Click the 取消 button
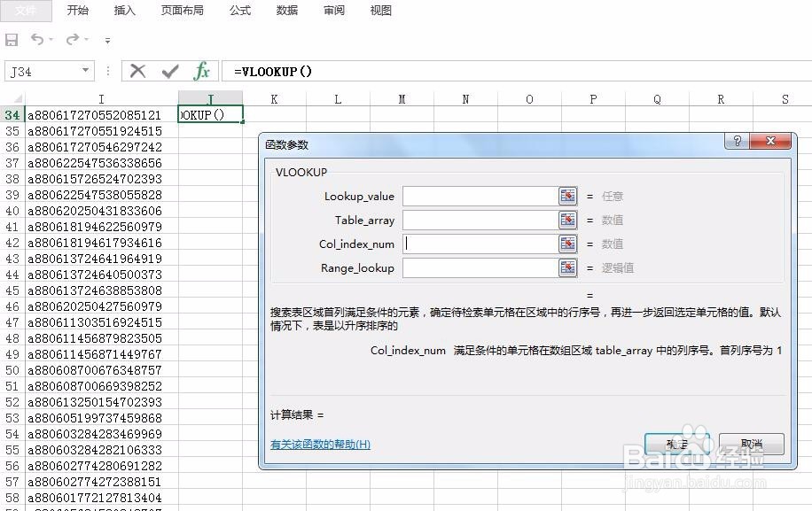Screen dimensions: 812x511 (x=753, y=444)
